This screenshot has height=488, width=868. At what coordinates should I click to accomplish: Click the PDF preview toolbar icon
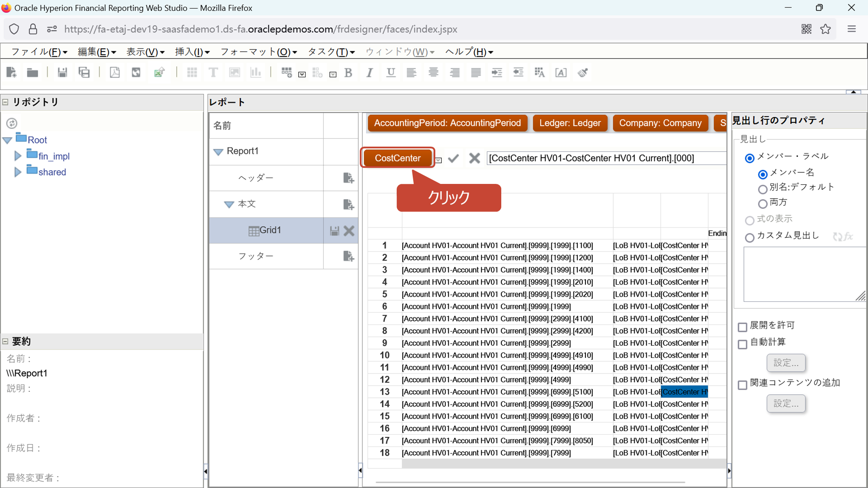115,72
